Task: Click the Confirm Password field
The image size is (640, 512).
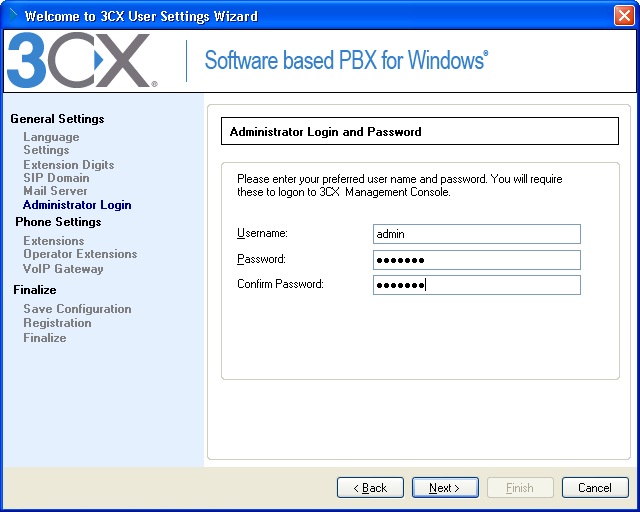Action: (x=476, y=285)
